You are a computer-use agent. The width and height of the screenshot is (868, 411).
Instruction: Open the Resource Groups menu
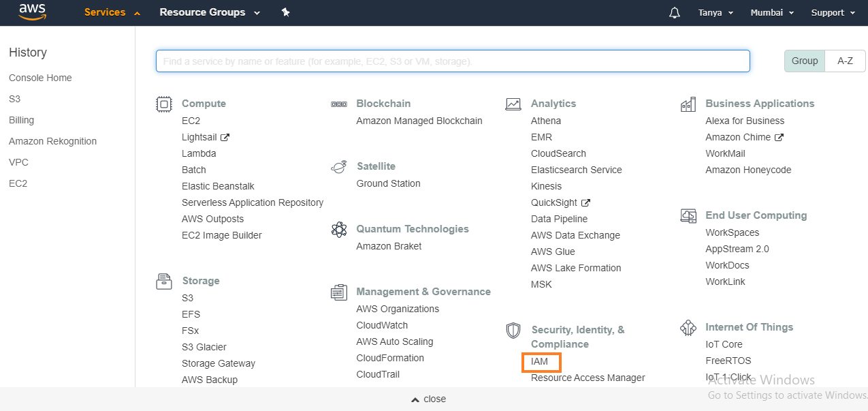pyautogui.click(x=210, y=12)
